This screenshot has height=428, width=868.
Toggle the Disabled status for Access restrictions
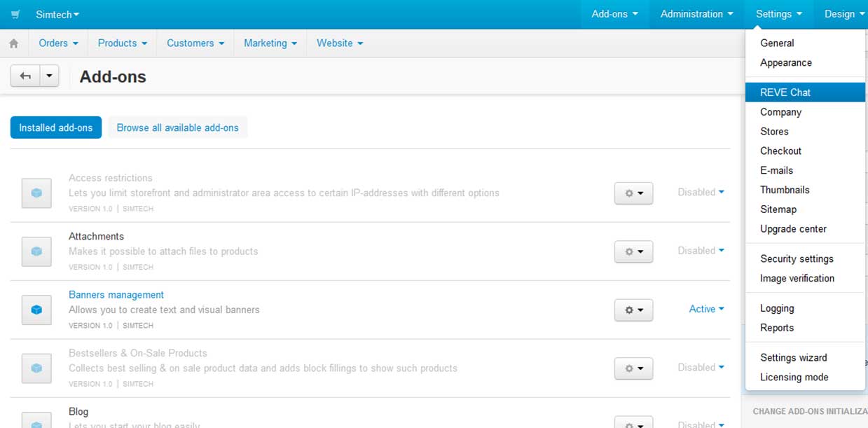coord(701,192)
